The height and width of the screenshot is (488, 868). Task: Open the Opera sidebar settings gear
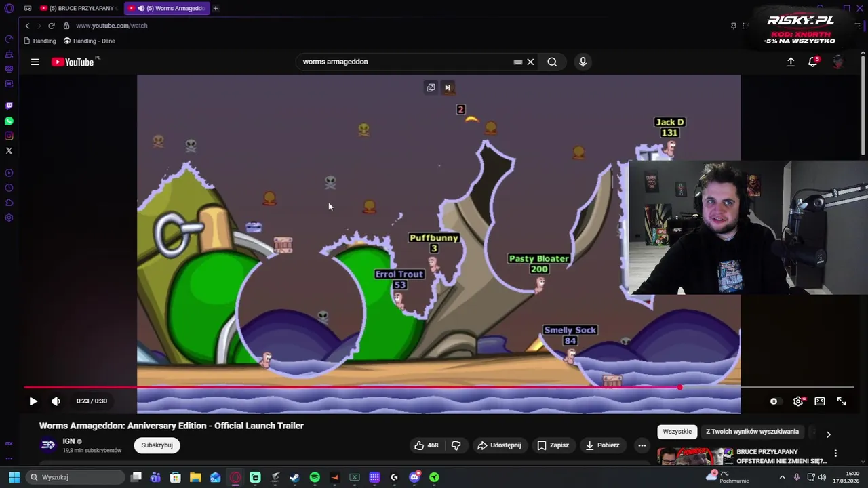point(9,218)
